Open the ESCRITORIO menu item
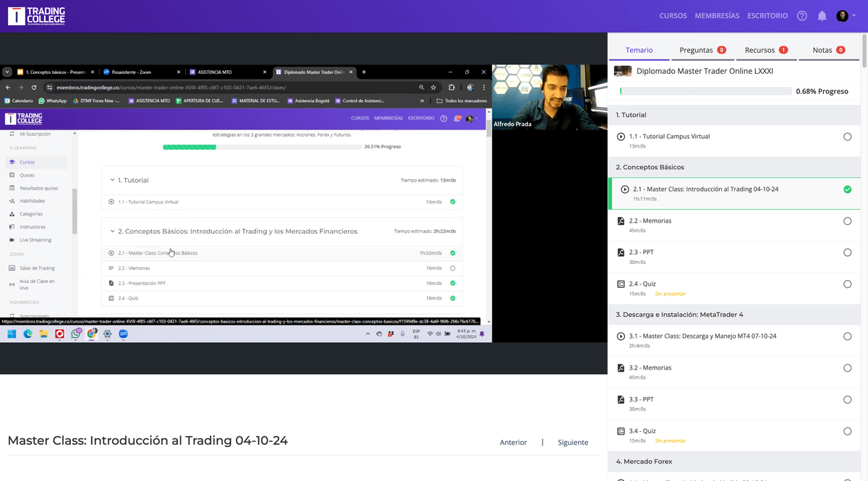 point(767,16)
